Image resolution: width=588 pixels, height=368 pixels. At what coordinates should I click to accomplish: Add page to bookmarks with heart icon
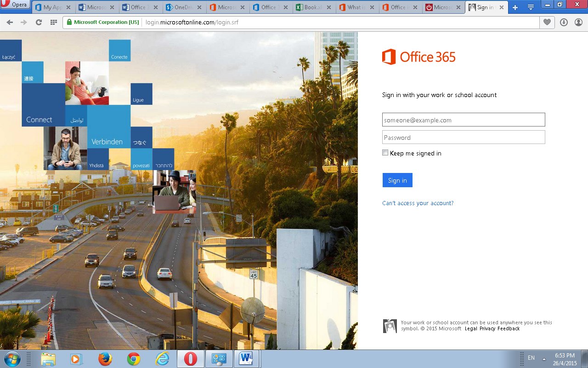point(547,23)
